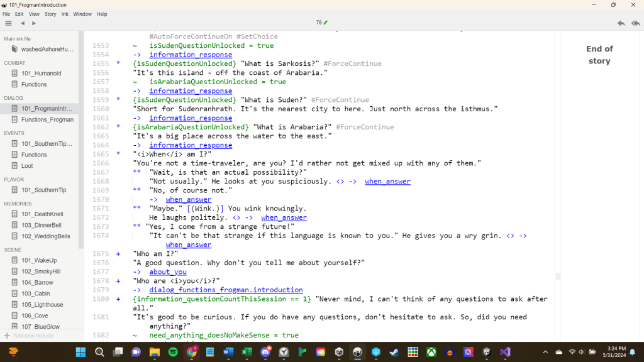The image size is (644, 362).
Task: Open 105_Lighthouse scene file
Action: point(42,305)
